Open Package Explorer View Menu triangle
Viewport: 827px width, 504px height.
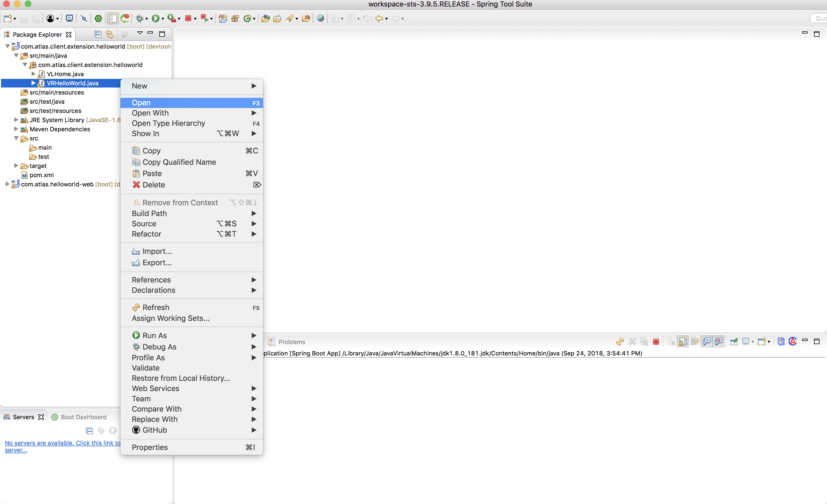tap(140, 33)
